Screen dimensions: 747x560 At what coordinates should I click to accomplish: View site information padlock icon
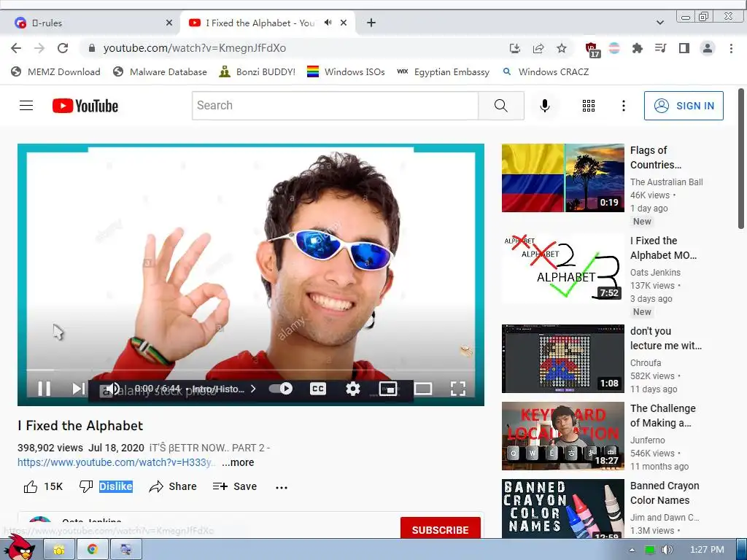tap(92, 48)
